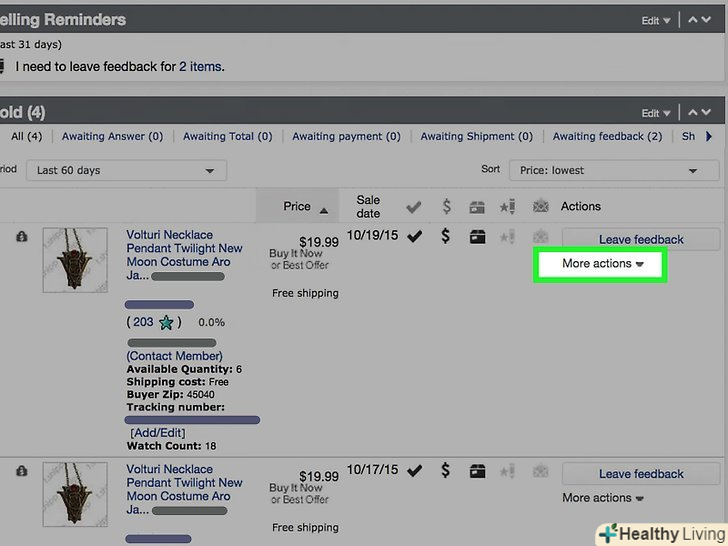Click Add/Edit tracking number link
Viewport: 728px width, 546px height.
[158, 433]
